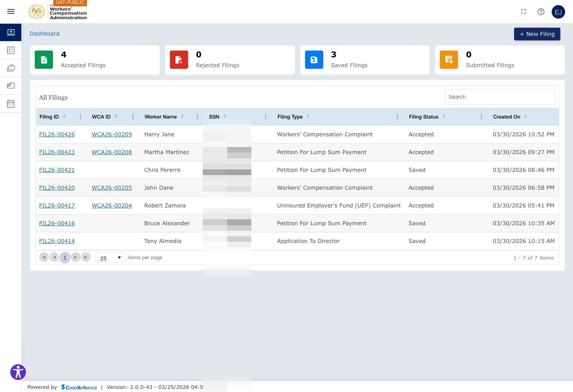Viewport: 573px width, 392px height.
Task: Click the Submitted Filings label
Action: [490, 65]
